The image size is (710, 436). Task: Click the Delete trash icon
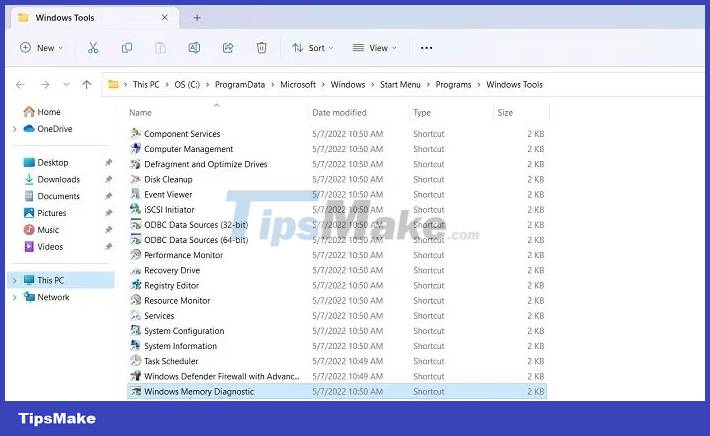point(262,48)
